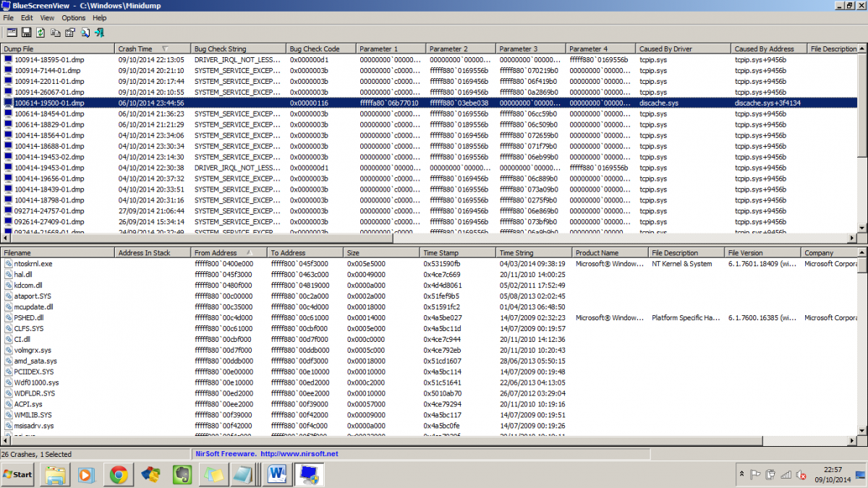Viewport: 868px width, 488px height.
Task: Open the File menu
Action: (x=9, y=17)
